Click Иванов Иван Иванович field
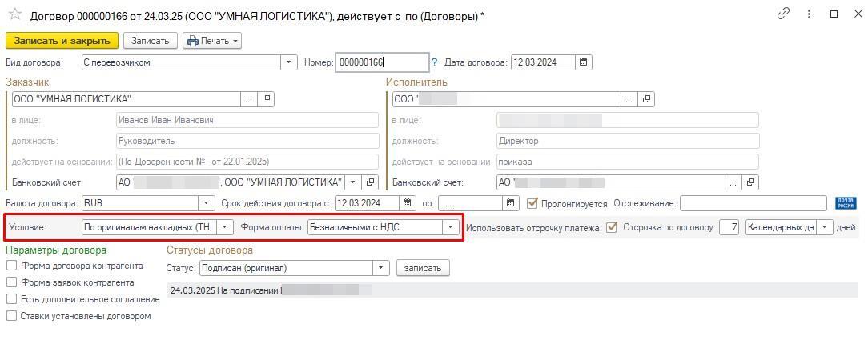The image size is (868, 344). point(247,120)
